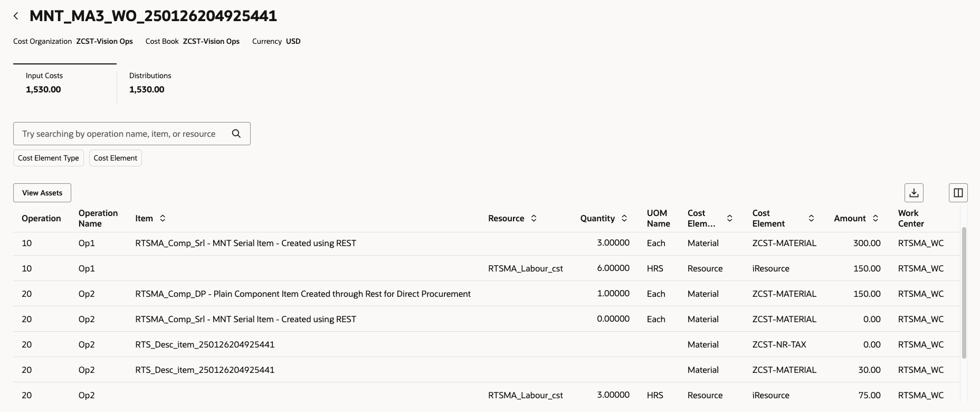Select the RTSMA_Labour_cst resource row
Viewport: 980px width, 412px height.
[525, 268]
